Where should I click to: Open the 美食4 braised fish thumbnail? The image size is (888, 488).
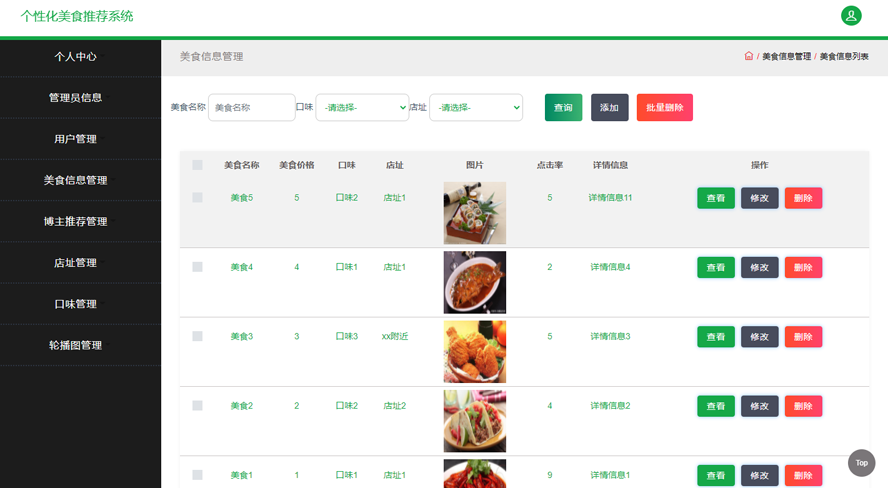[x=475, y=282]
